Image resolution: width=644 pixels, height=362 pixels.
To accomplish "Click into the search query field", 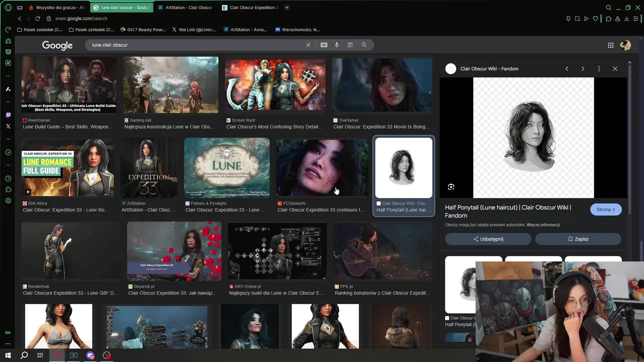I will (x=196, y=45).
